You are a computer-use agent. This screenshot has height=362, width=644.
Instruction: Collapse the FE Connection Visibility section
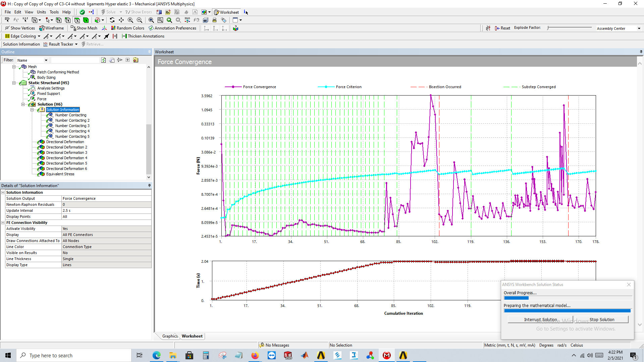pyautogui.click(x=3, y=223)
